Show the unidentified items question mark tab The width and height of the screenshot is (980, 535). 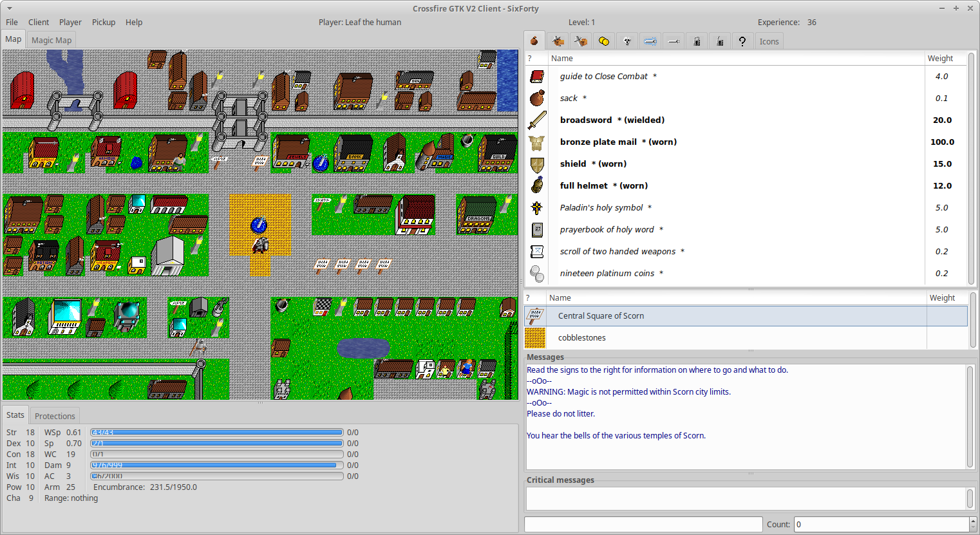(x=742, y=41)
